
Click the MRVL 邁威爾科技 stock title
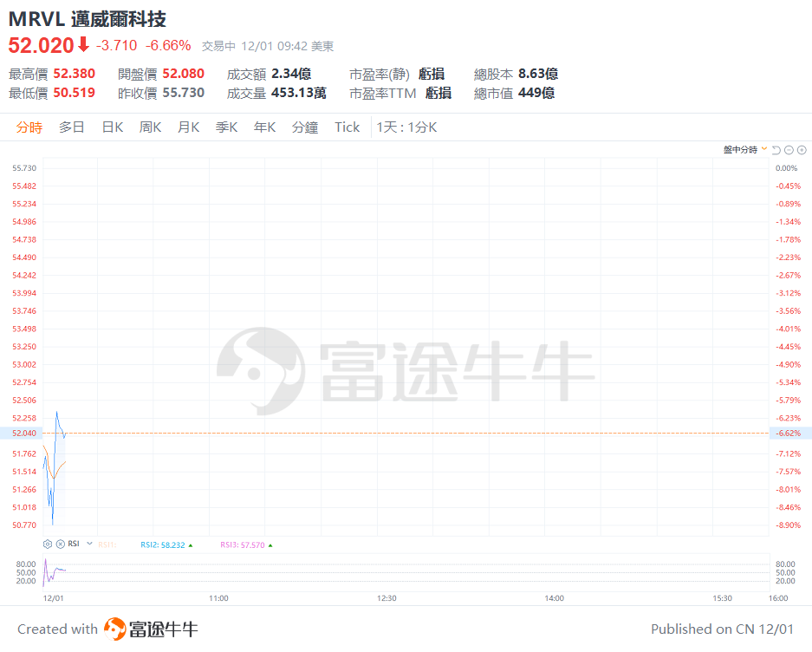tap(87, 19)
